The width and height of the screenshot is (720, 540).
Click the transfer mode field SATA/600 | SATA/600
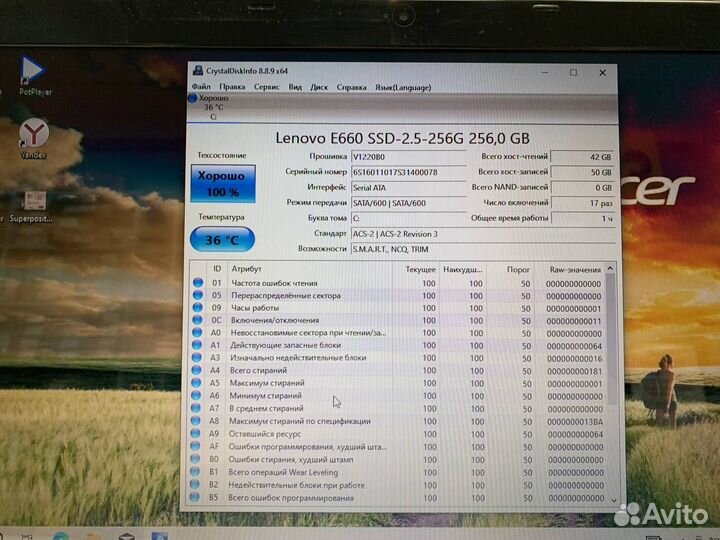point(408,203)
